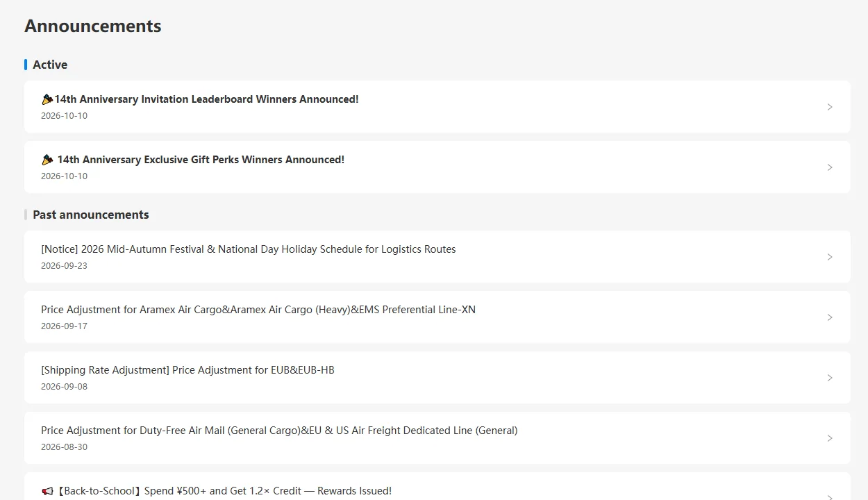868x500 pixels.
Task: Open the Duty-Free Air Mail price adjustment
Action: [x=437, y=438]
